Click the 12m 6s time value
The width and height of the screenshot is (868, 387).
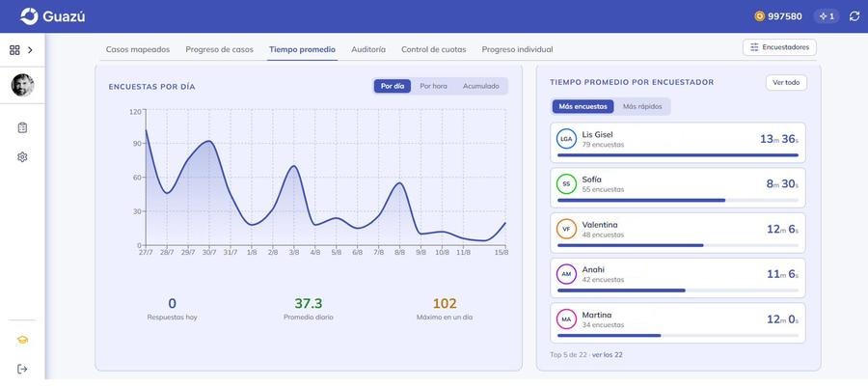(x=782, y=229)
